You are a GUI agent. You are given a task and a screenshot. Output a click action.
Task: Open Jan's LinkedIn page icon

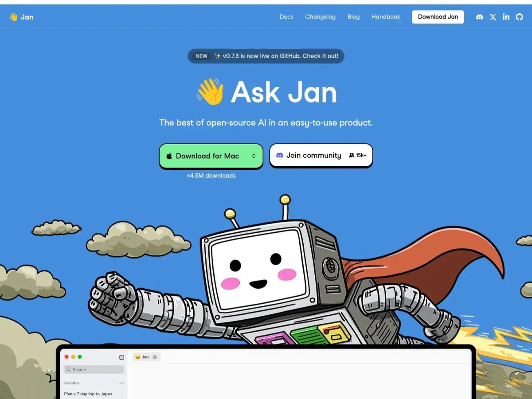(506, 17)
